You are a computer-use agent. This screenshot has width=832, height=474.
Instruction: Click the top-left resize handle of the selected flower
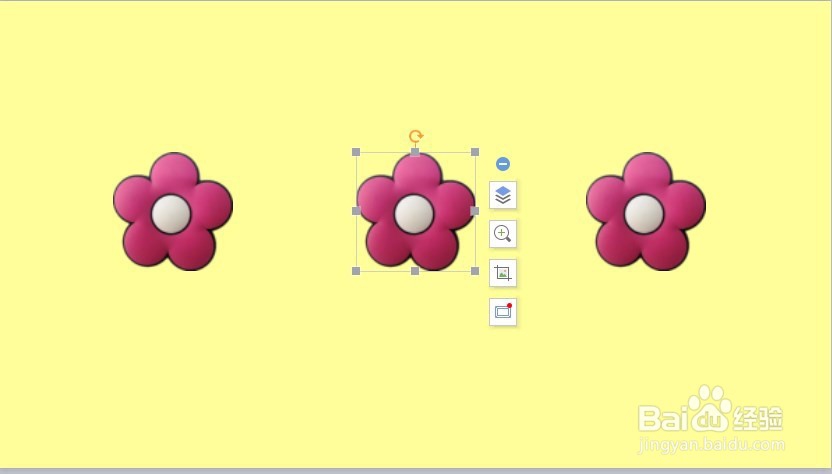(x=356, y=152)
